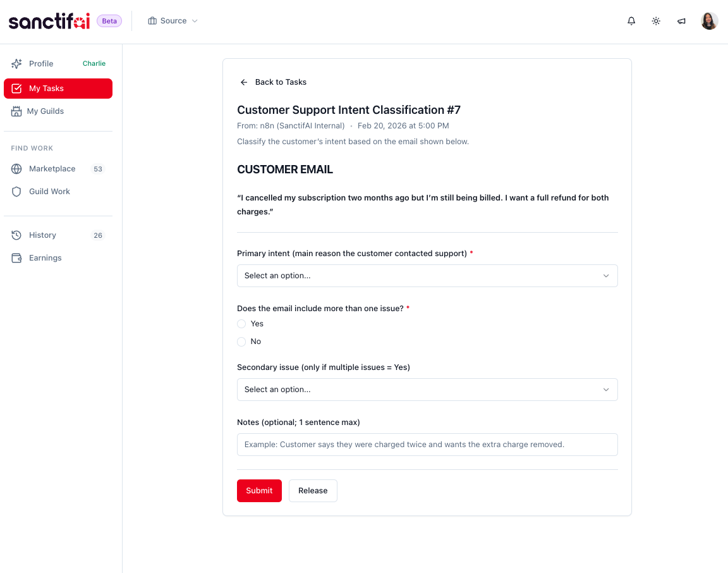Select the No radio button
The image size is (728, 573).
[x=241, y=342]
